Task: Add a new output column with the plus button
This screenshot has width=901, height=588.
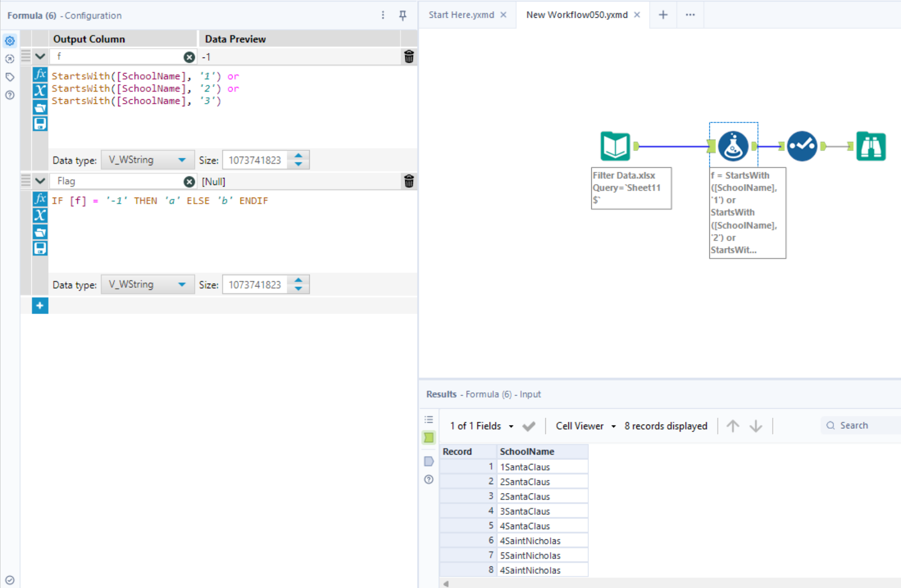Action: (x=40, y=305)
